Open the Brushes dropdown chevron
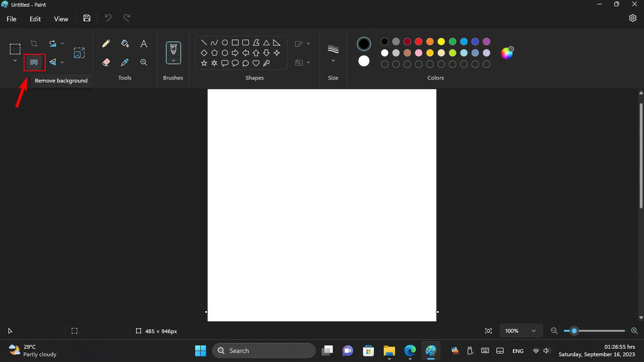 173,60
